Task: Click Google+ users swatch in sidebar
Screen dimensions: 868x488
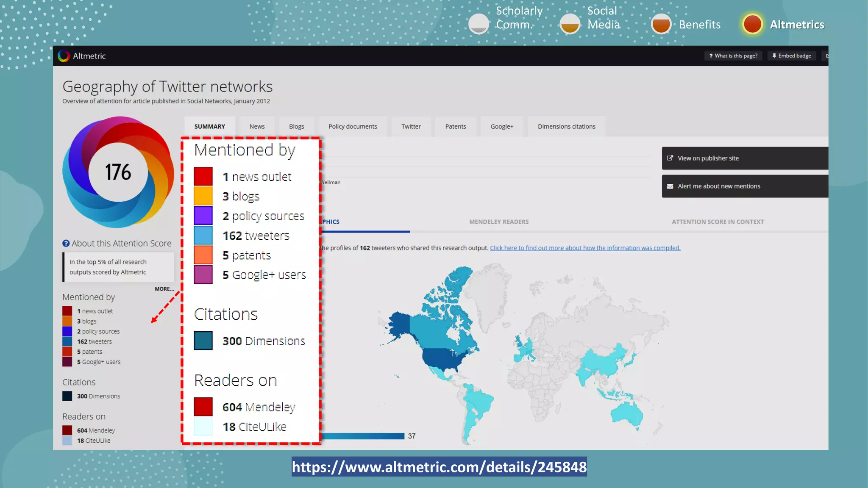Action: click(67, 362)
